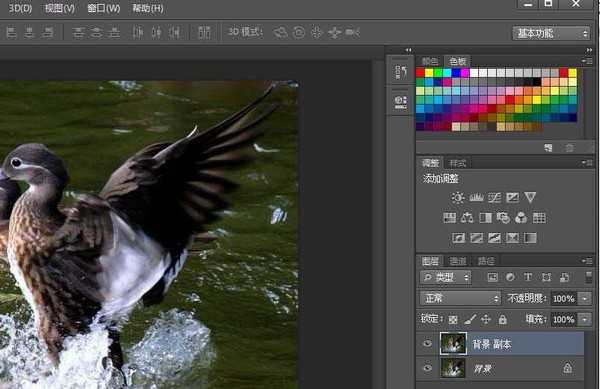Screen dimensions: 600x389
Task: Select 3D rotate mode icon
Action: [x=280, y=33]
